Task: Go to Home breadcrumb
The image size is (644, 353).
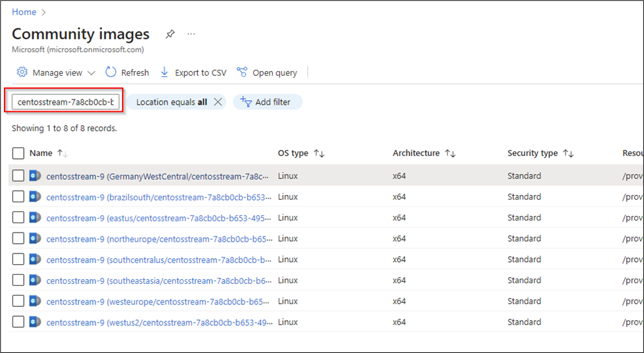Action: click(24, 12)
